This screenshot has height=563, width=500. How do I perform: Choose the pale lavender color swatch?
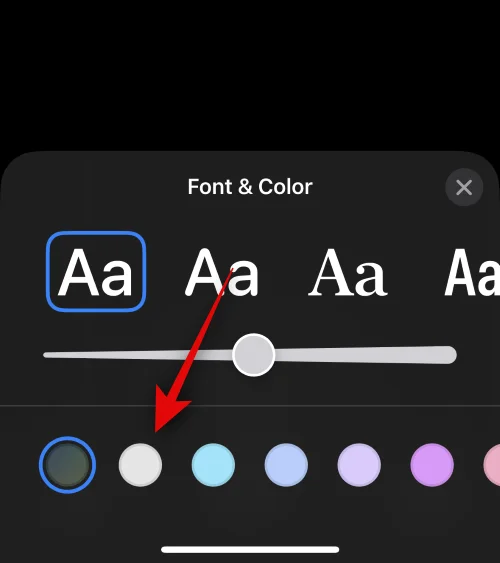pos(359,465)
